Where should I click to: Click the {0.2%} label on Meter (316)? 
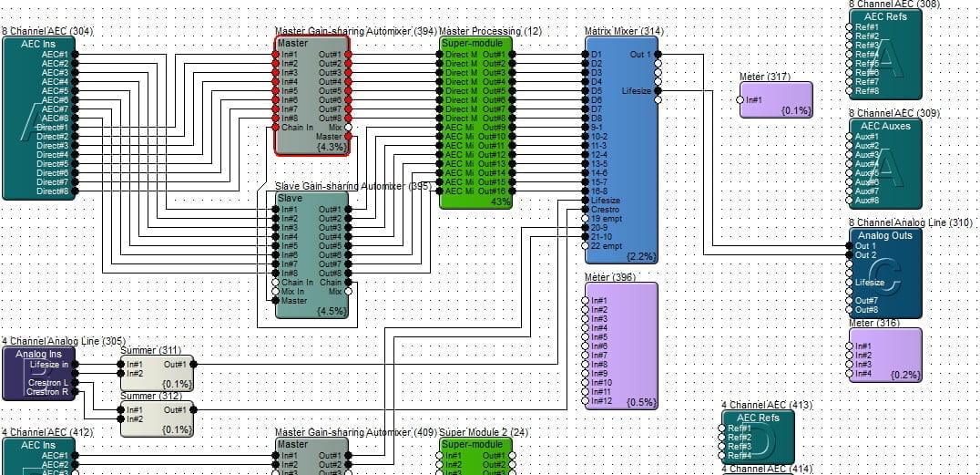click(x=905, y=375)
